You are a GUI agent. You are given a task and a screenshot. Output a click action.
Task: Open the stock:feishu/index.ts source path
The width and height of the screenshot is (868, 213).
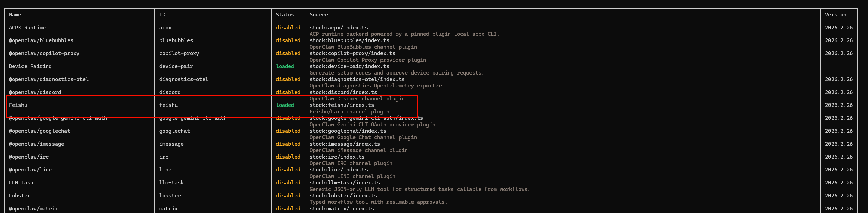pos(342,105)
